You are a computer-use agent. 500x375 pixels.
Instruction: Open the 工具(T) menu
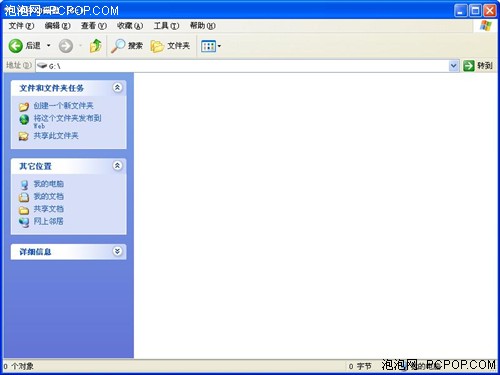point(166,26)
